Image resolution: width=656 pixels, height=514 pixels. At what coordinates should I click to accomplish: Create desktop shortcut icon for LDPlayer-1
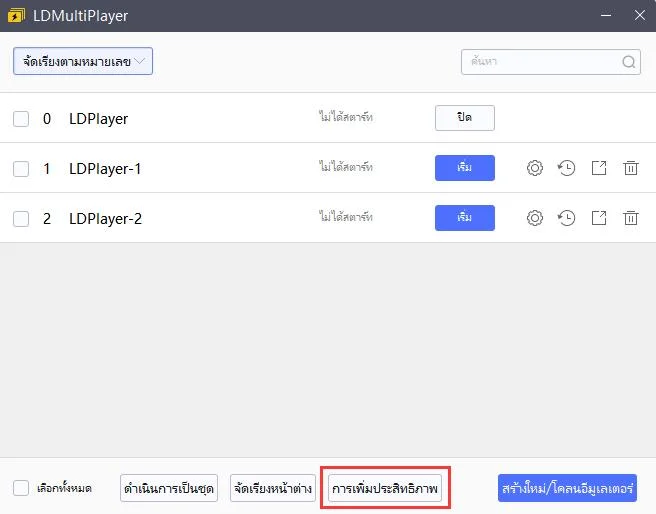[599, 168]
